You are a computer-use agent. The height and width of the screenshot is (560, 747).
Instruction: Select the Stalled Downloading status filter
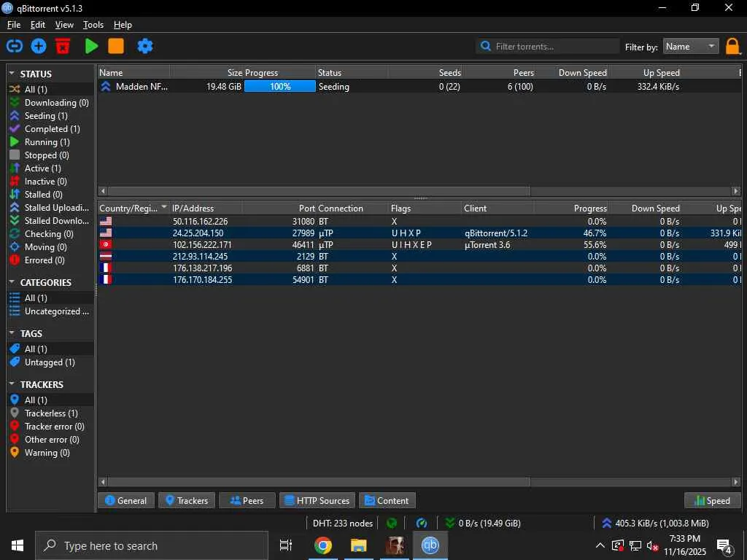pos(50,220)
